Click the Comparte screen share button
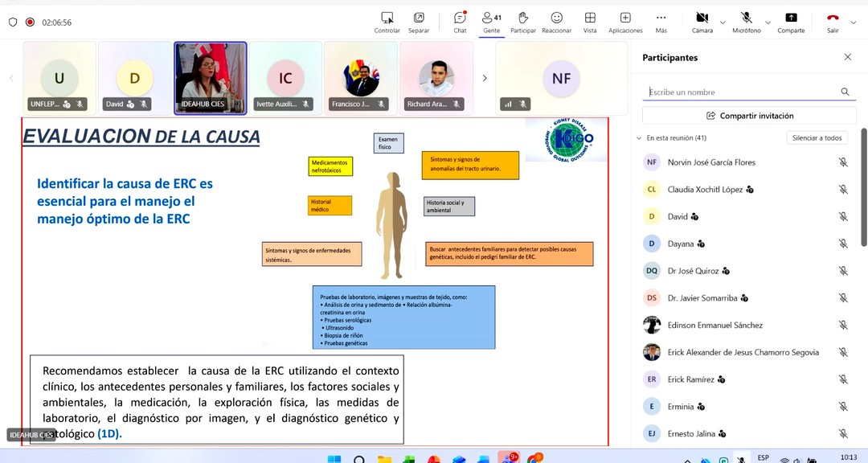The image size is (868, 463). click(x=791, y=21)
